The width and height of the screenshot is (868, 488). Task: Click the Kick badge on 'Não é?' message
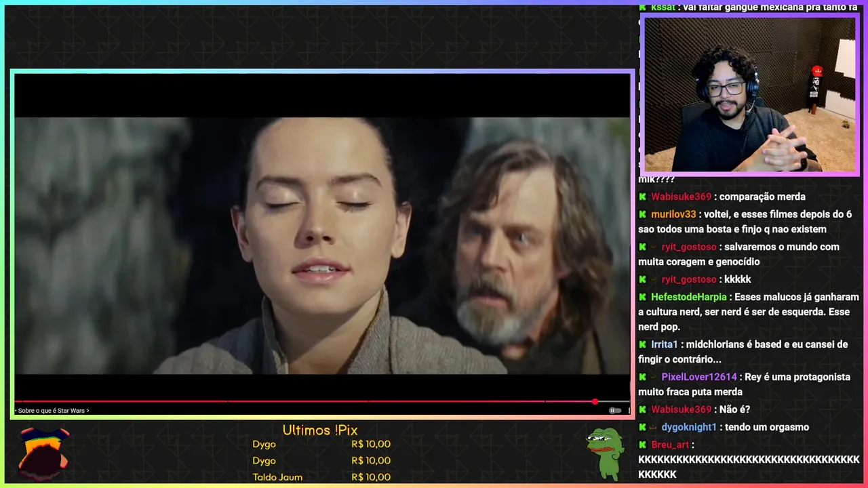(x=642, y=409)
